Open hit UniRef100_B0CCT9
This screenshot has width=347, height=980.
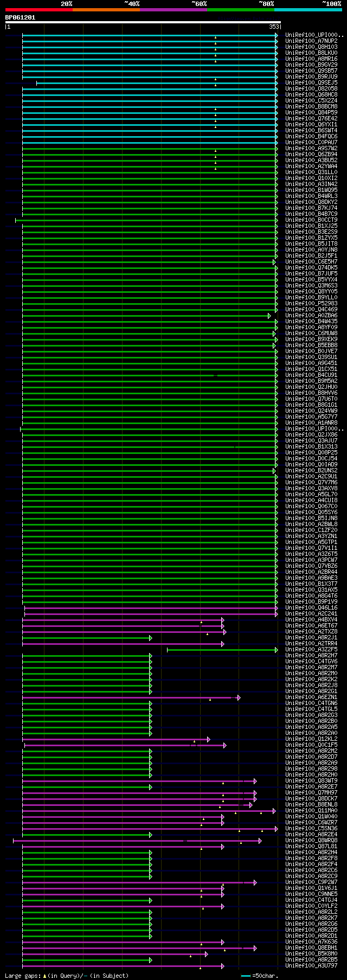pyautogui.click(x=311, y=220)
